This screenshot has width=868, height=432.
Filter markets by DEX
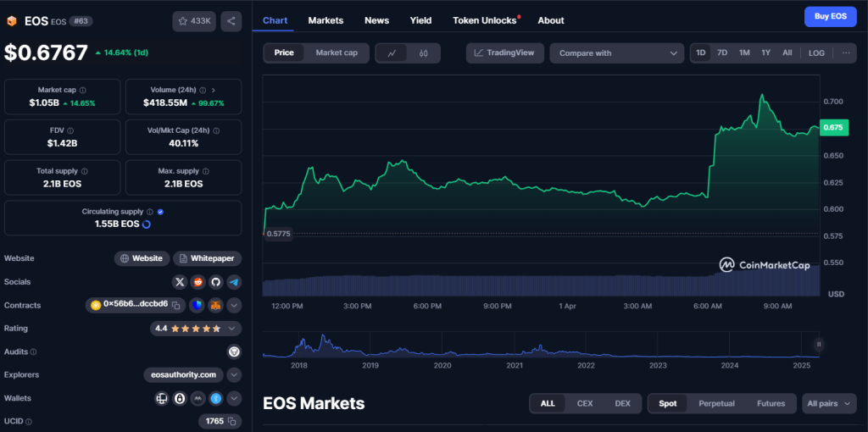click(x=622, y=404)
